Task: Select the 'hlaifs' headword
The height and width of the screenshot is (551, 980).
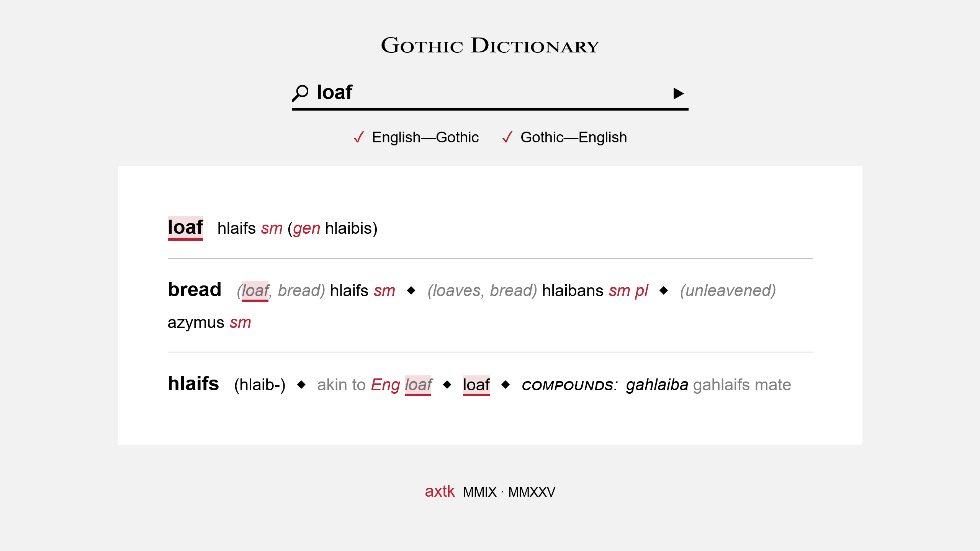Action: coord(193,385)
